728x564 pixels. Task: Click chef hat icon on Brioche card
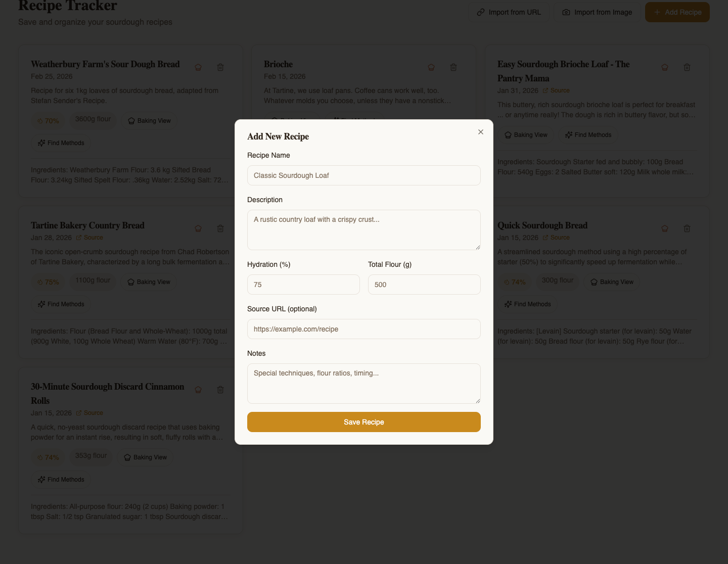pos(431,67)
